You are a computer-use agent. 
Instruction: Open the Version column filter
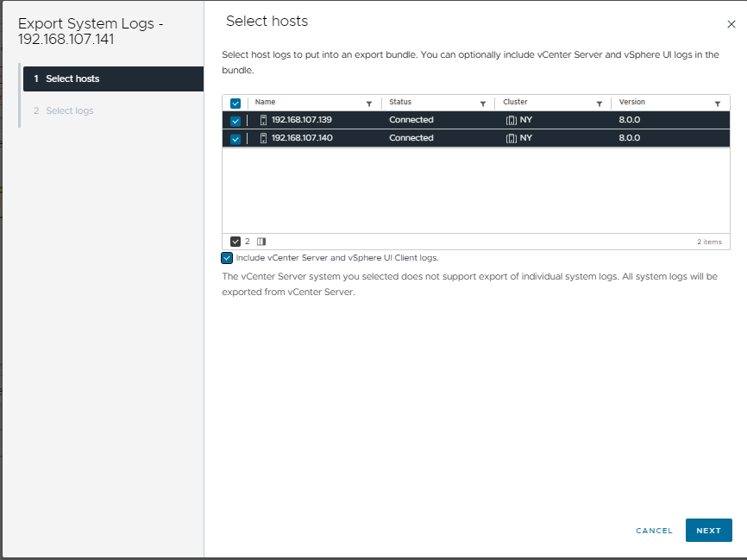[717, 104]
